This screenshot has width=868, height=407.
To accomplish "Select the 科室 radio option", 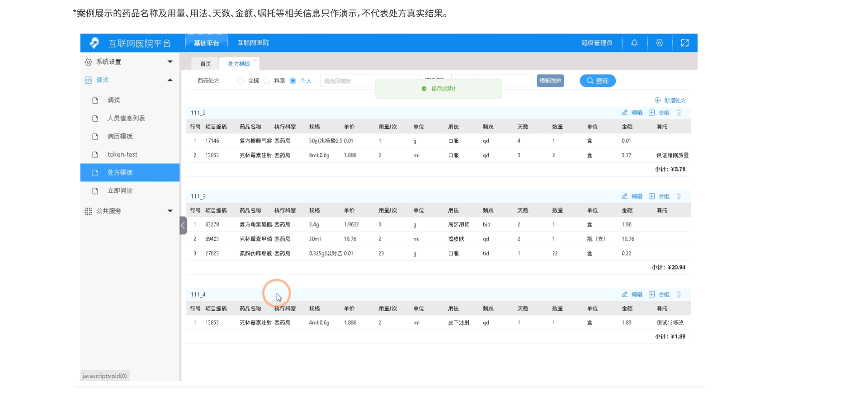I will [267, 81].
